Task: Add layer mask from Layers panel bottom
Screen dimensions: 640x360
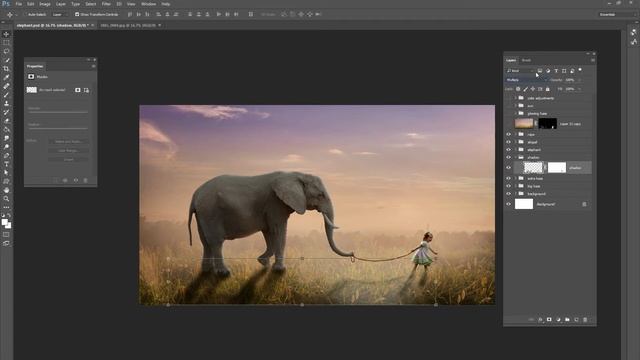Action: pos(549,320)
